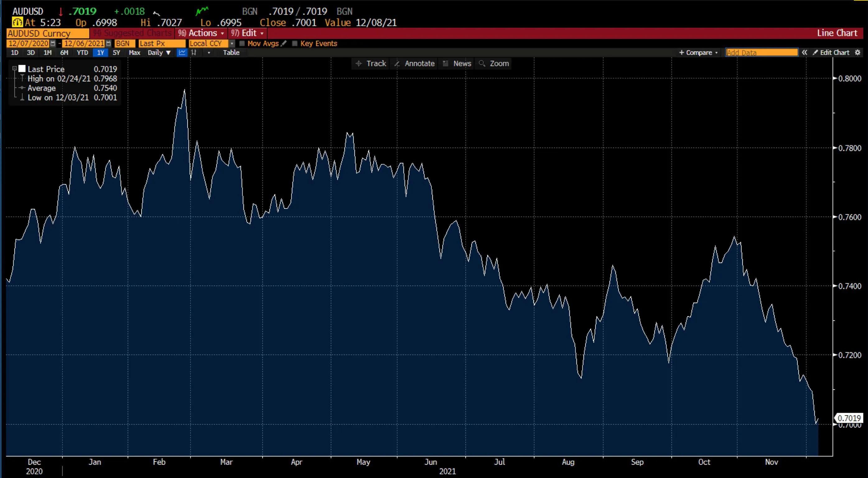Click the Compare button
The height and width of the screenshot is (478, 868).
[698, 53]
